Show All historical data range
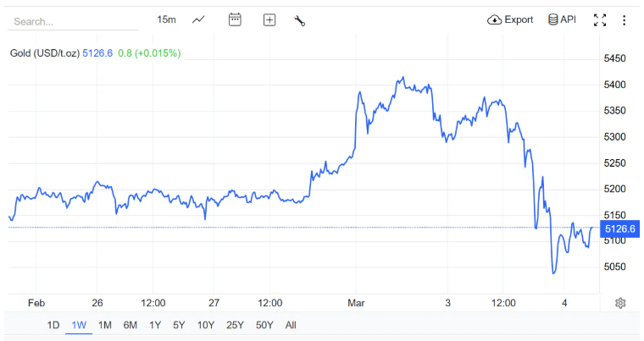The image size is (644, 341). pyautogui.click(x=291, y=325)
